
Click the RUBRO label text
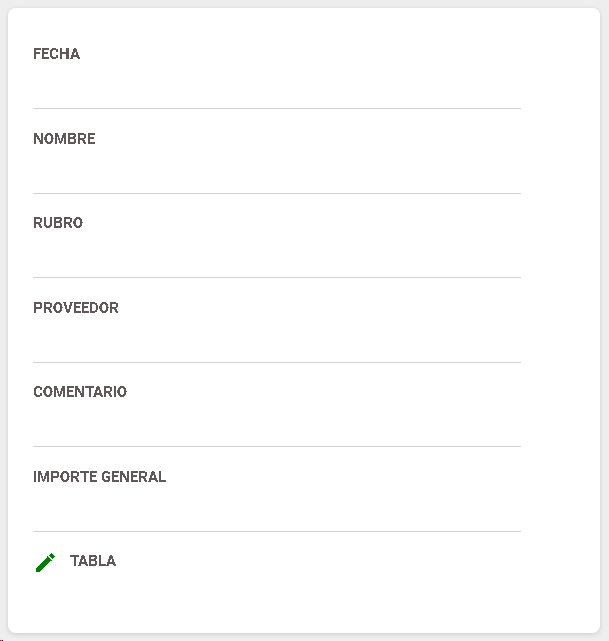pos(58,223)
